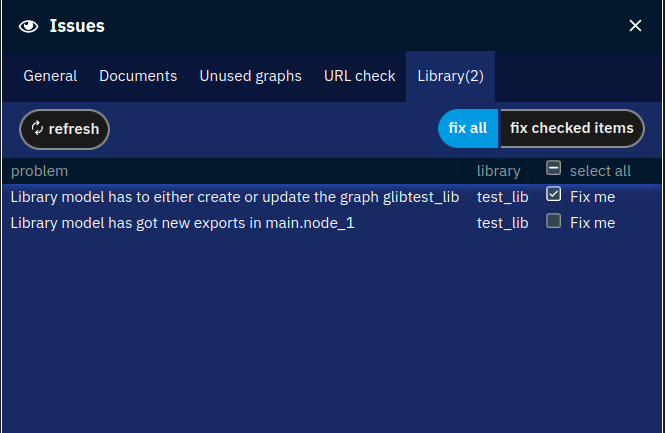
Task: Click fix checked items button
Action: (x=572, y=129)
